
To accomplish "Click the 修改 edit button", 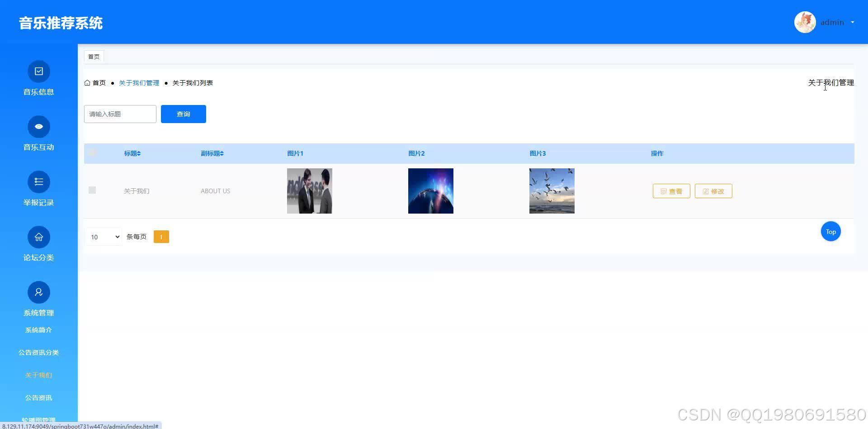I will pos(713,191).
